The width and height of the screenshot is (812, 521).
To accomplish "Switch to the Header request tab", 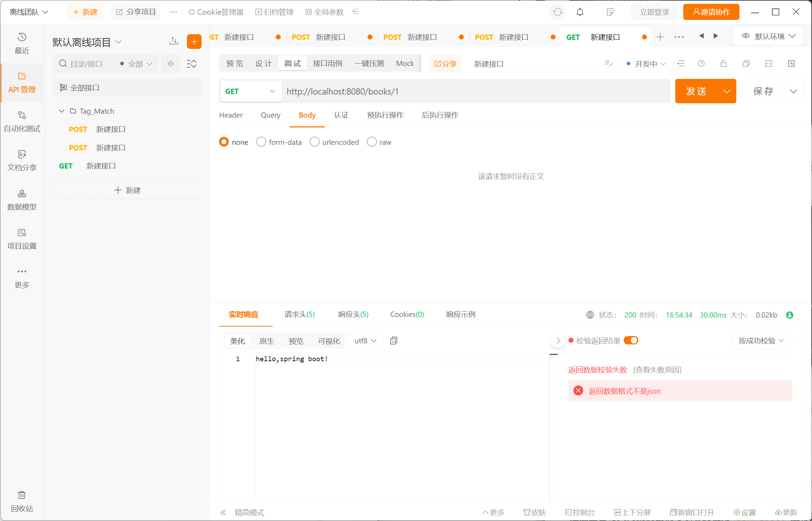I will coord(231,115).
